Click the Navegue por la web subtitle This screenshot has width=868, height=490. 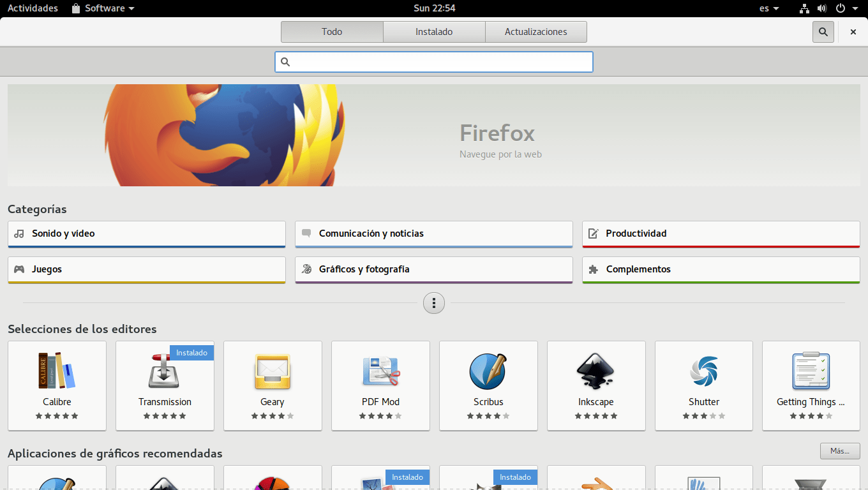point(500,154)
